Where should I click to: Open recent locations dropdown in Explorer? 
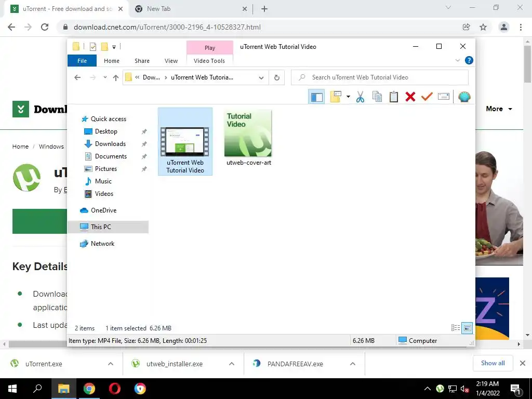pyautogui.click(x=105, y=77)
